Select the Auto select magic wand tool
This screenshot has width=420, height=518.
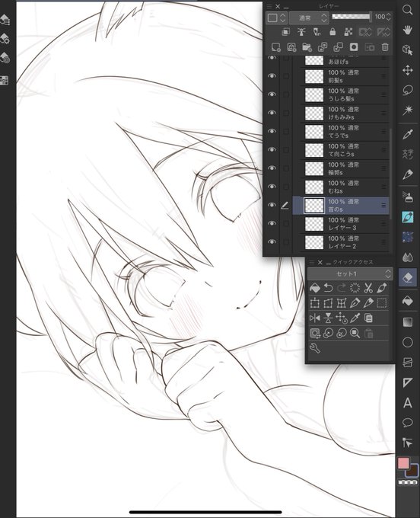tap(408, 110)
